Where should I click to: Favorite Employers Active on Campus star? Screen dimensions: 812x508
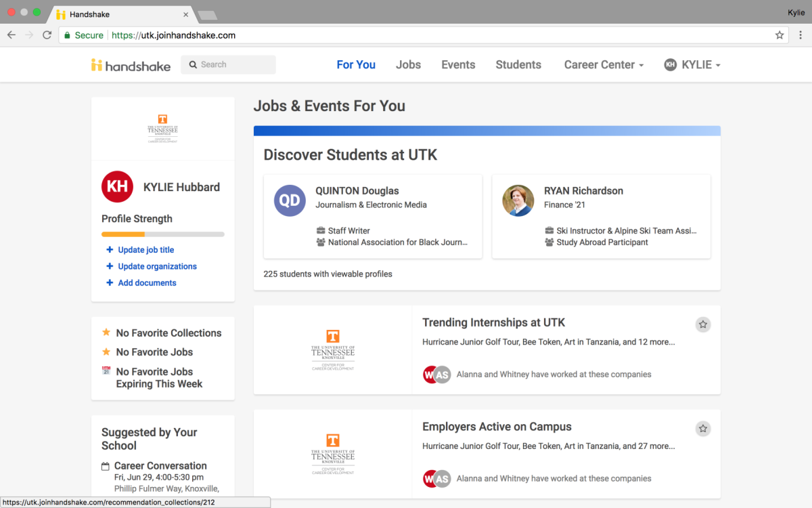coord(703,429)
